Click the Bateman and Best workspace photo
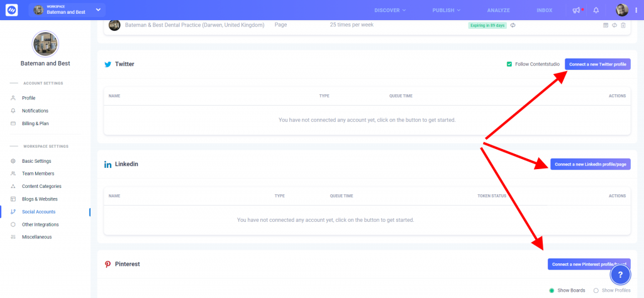 tap(45, 44)
